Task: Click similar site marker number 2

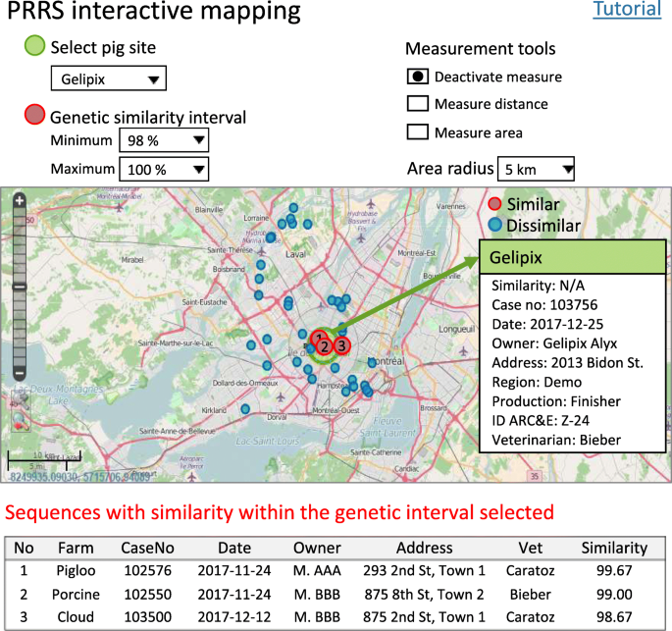Action: click(325, 346)
